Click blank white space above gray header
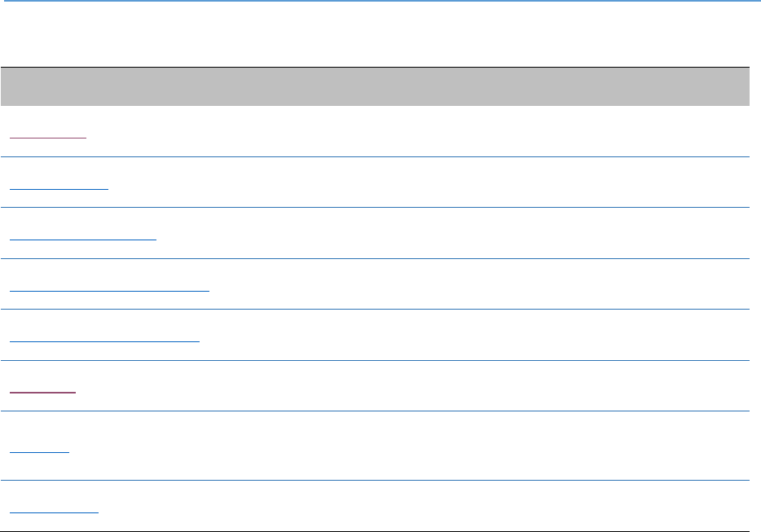 point(375,34)
